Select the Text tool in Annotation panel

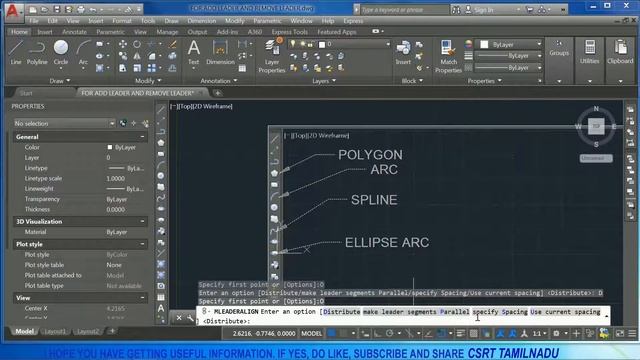tap(193, 52)
